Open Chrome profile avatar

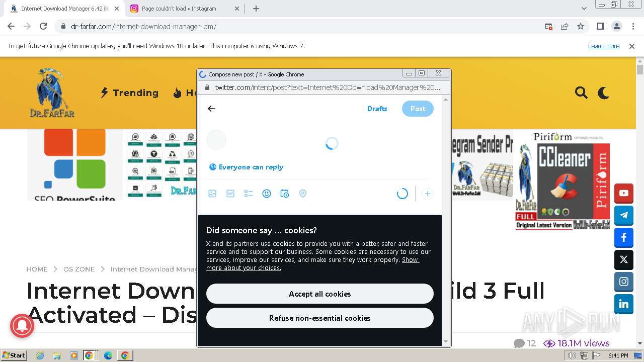click(x=616, y=27)
